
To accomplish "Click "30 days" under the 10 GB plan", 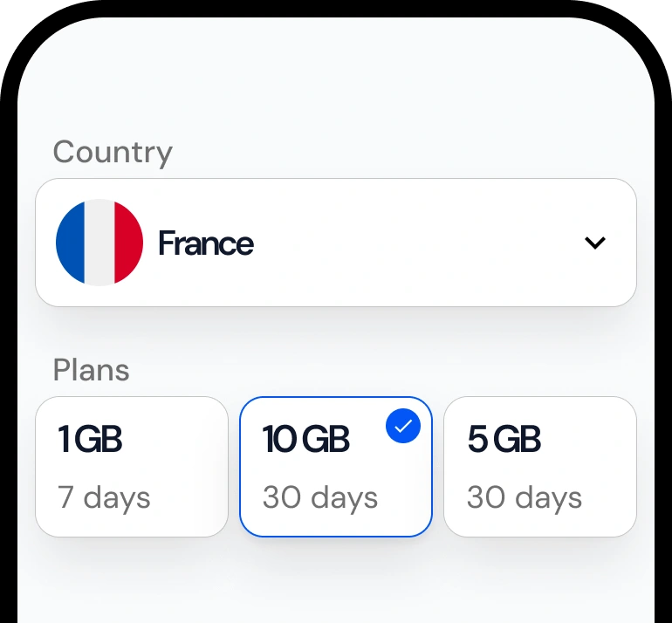I will coord(320,497).
